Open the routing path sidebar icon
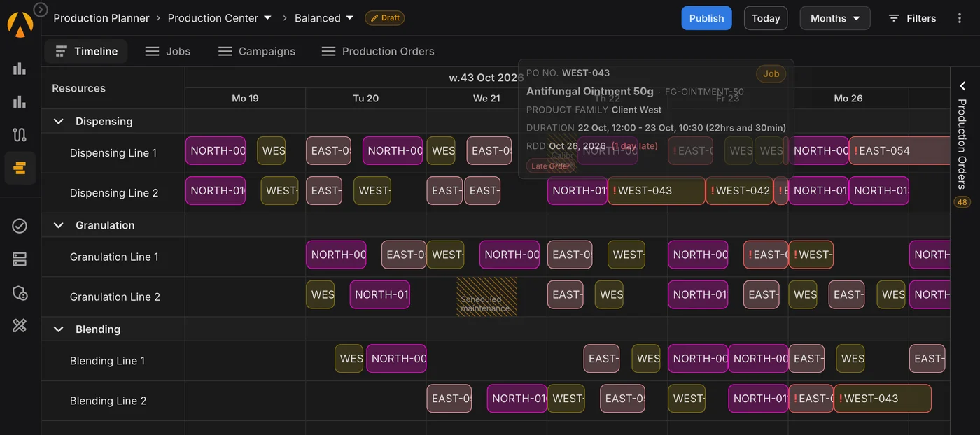The height and width of the screenshot is (435, 980). (x=20, y=135)
